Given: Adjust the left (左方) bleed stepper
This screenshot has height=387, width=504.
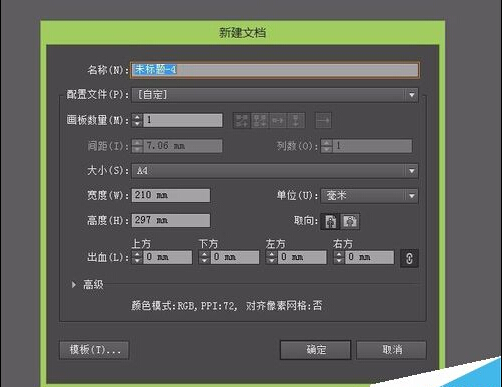Looking at the screenshot, I should 271,257.
